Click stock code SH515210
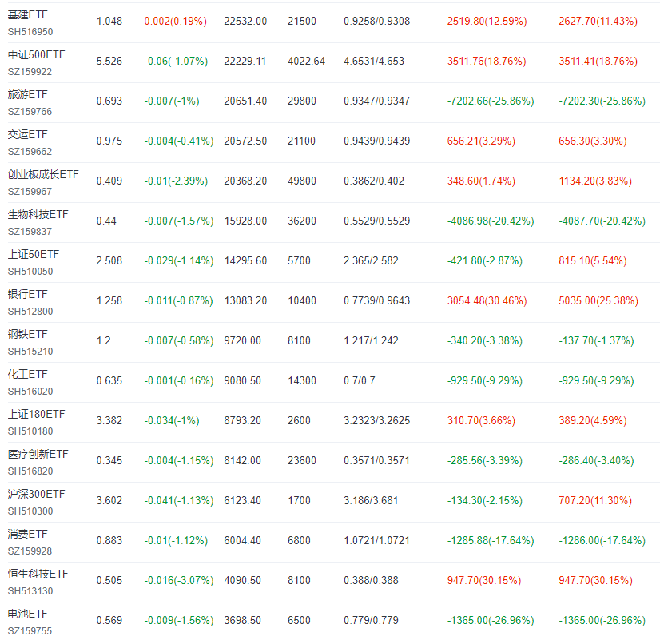The height and width of the screenshot is (644, 660). [30, 352]
